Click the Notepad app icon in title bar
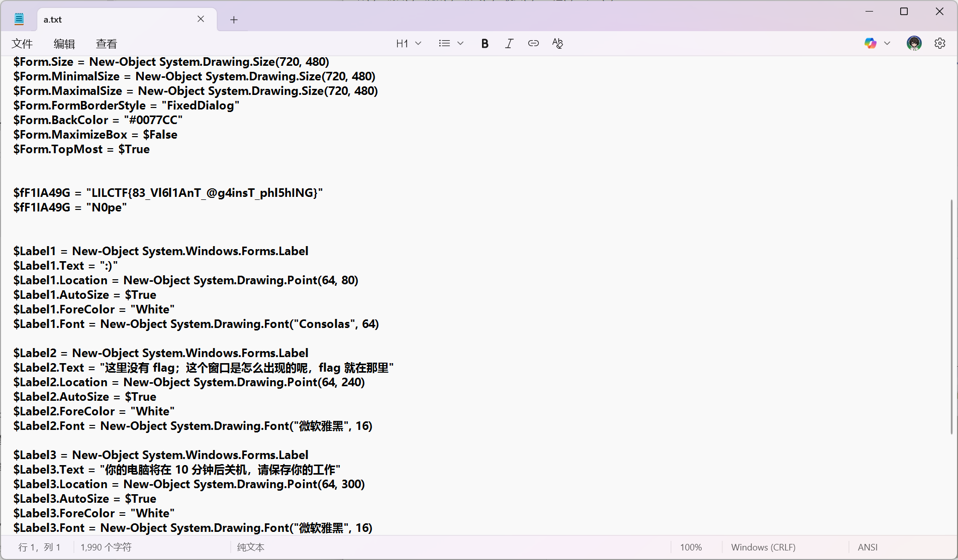The width and height of the screenshot is (958, 560). [x=19, y=20]
